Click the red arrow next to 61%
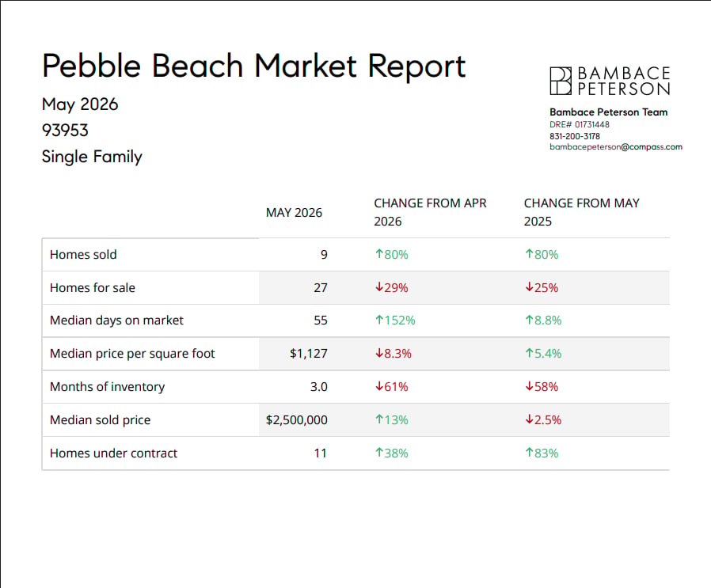This screenshot has width=711, height=588. (379, 386)
